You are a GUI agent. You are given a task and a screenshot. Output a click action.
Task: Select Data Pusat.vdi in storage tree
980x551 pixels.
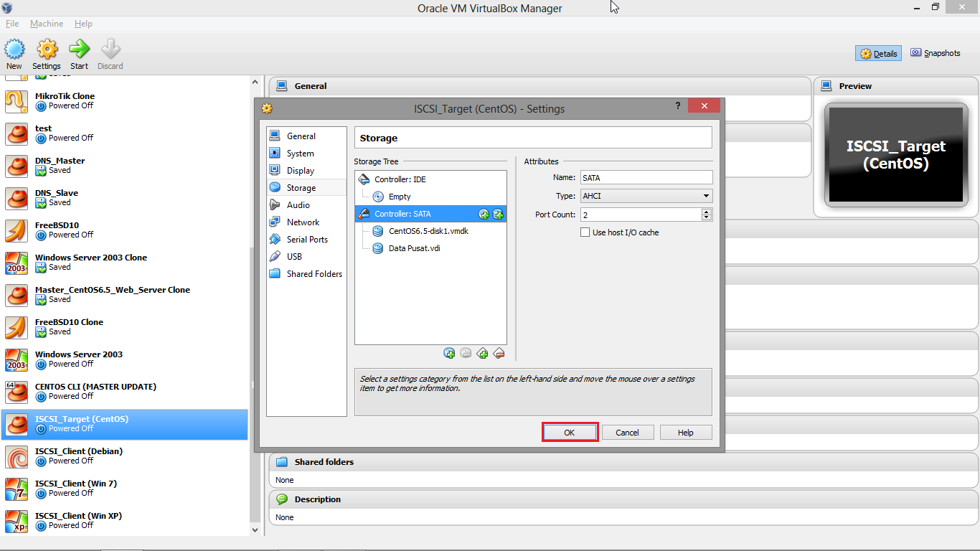coord(430,248)
